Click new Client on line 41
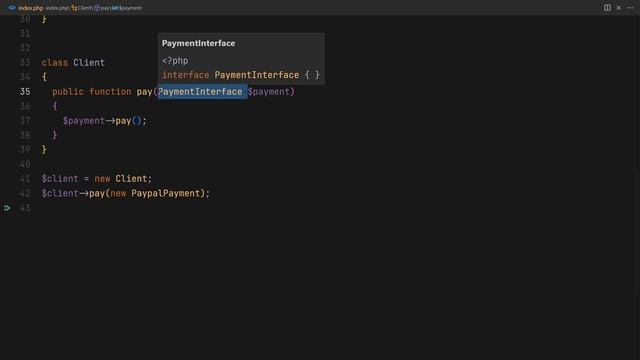Image resolution: width=640 pixels, height=360 pixels. 120,179
